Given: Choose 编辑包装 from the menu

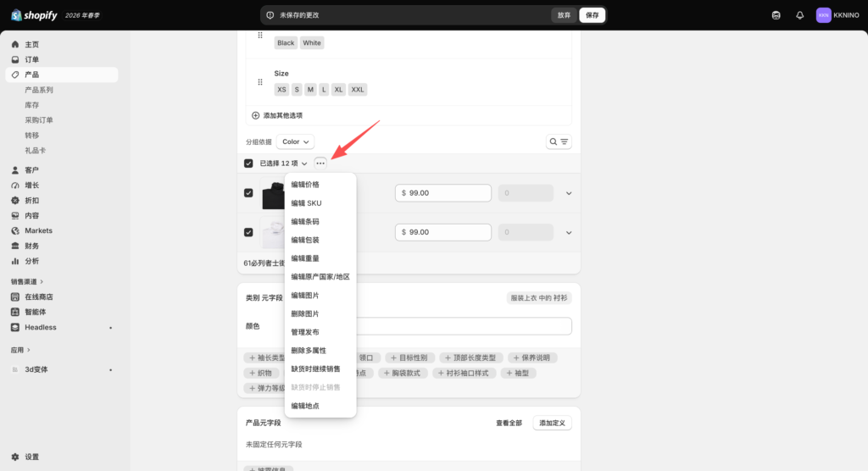Looking at the screenshot, I should tap(320, 240).
